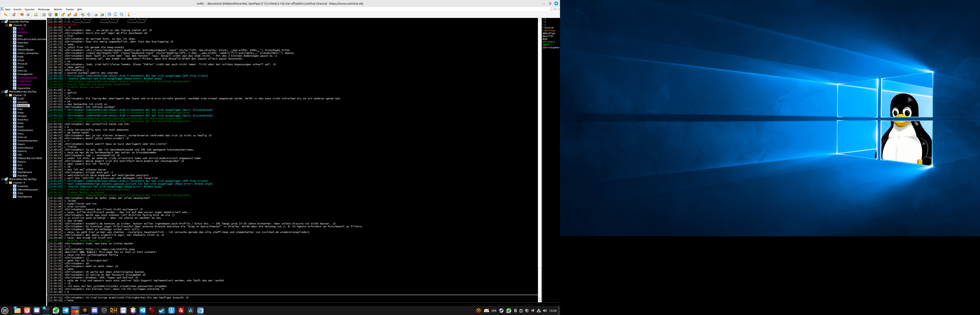Click the Tile Horizontal windows icon

coord(109,14)
